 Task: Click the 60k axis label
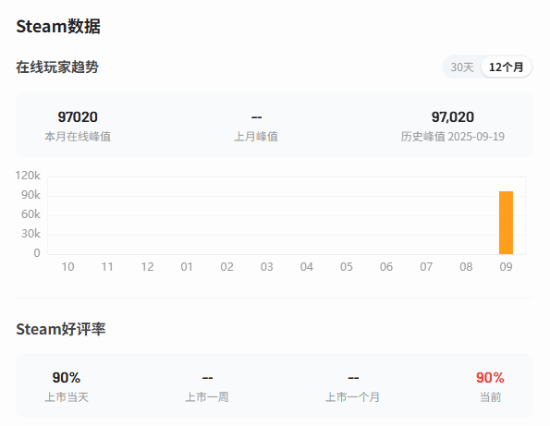coord(31,214)
